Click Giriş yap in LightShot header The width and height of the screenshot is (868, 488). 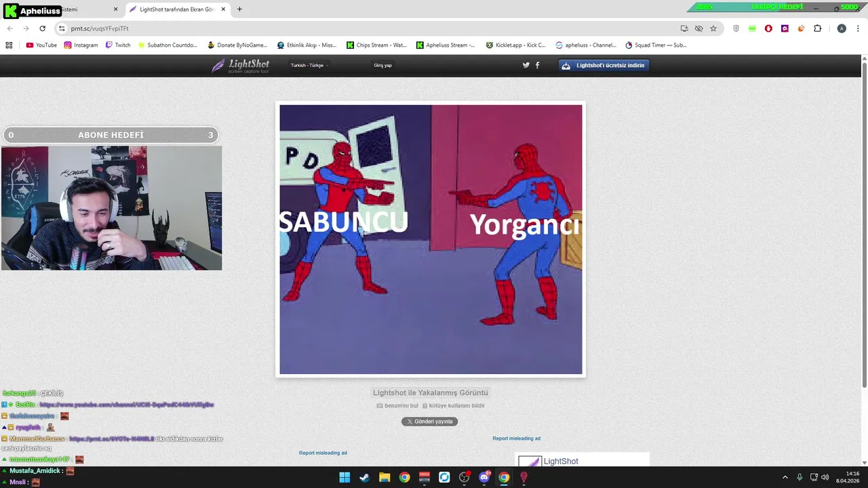click(382, 65)
